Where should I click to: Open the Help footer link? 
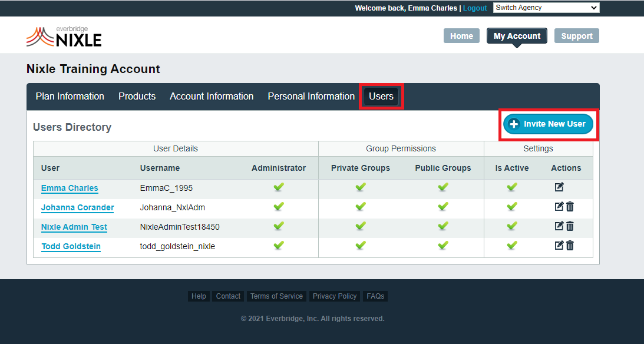(x=199, y=296)
